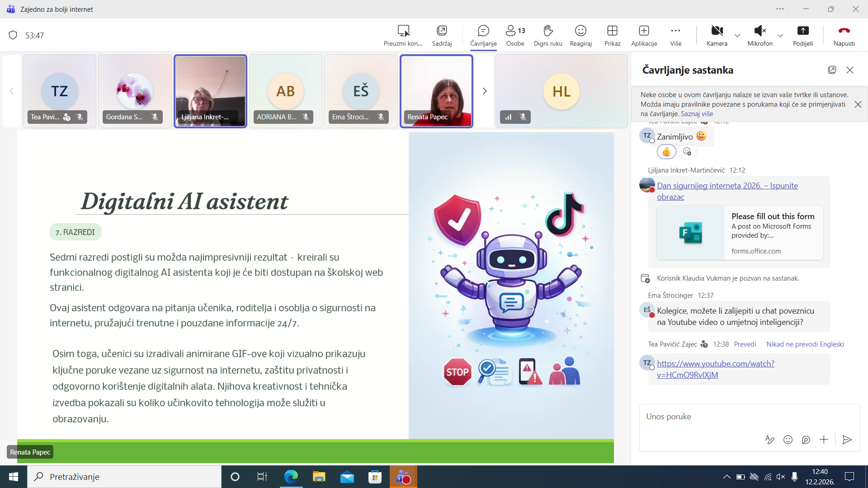Expand the microphone options dropdown arrow

click(780, 35)
